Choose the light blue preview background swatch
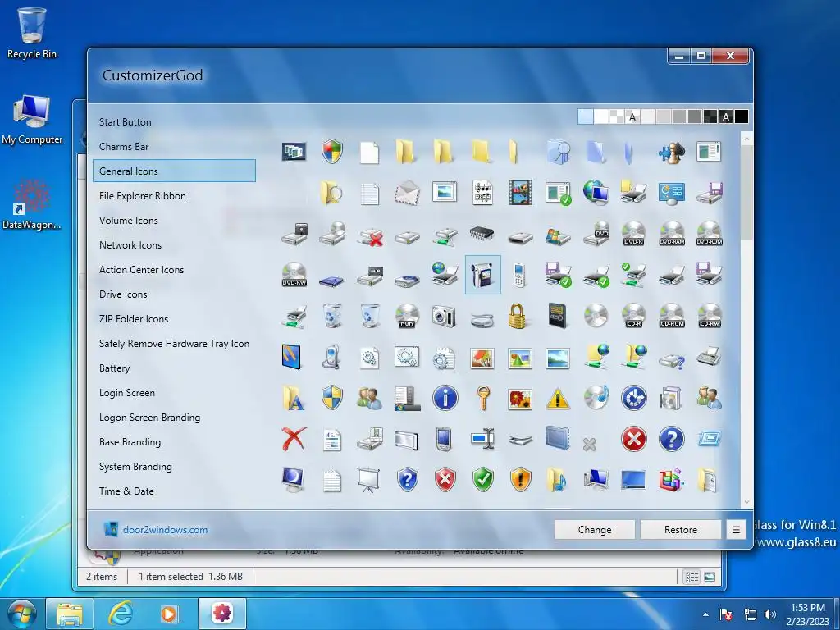840x630 pixels. (x=586, y=116)
